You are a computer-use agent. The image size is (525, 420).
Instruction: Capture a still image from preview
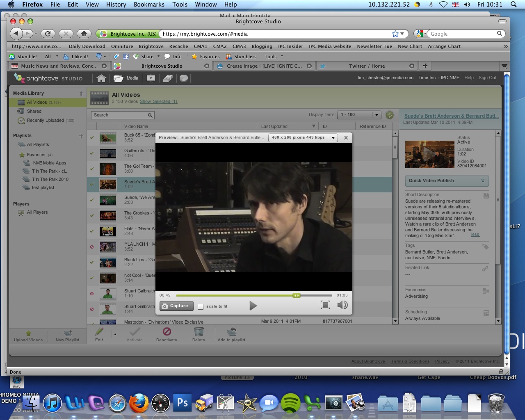(176, 306)
